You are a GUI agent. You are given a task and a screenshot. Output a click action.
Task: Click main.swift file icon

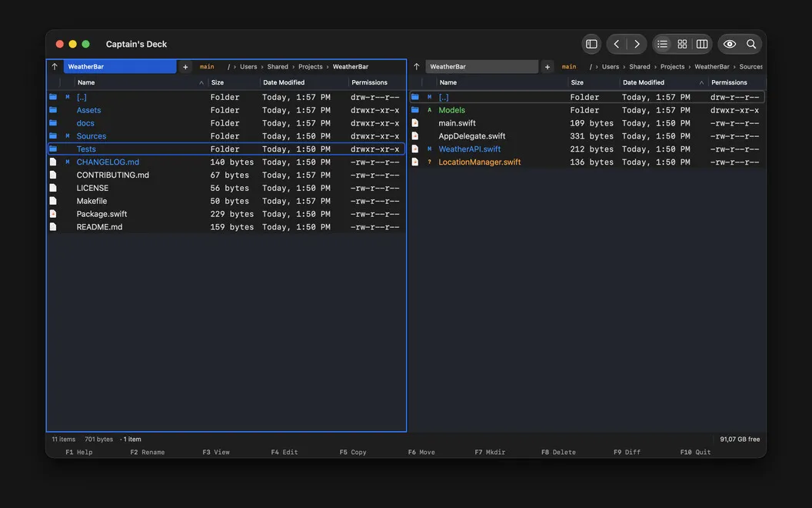(414, 123)
